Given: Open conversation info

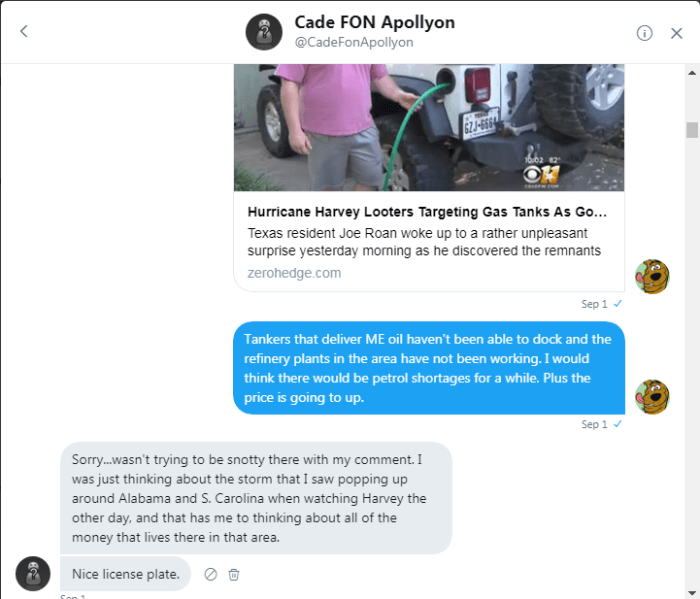Looking at the screenshot, I should coord(645,32).
